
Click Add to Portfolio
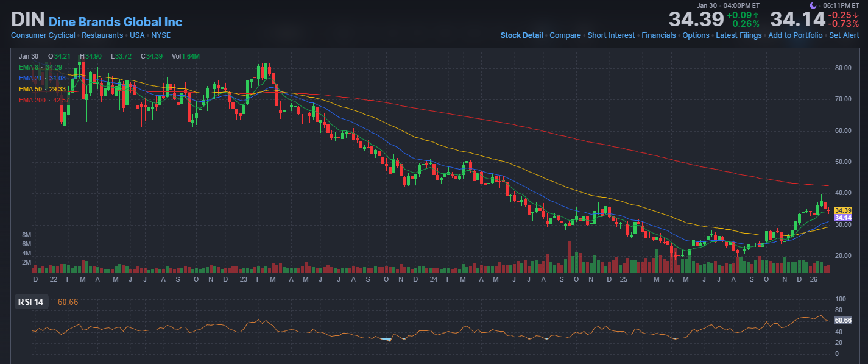pos(795,35)
